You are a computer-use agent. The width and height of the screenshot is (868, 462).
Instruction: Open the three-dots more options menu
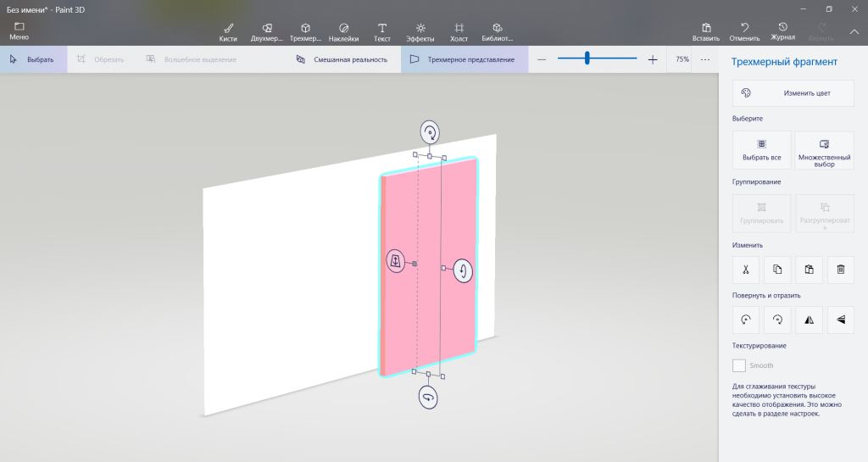coord(704,59)
